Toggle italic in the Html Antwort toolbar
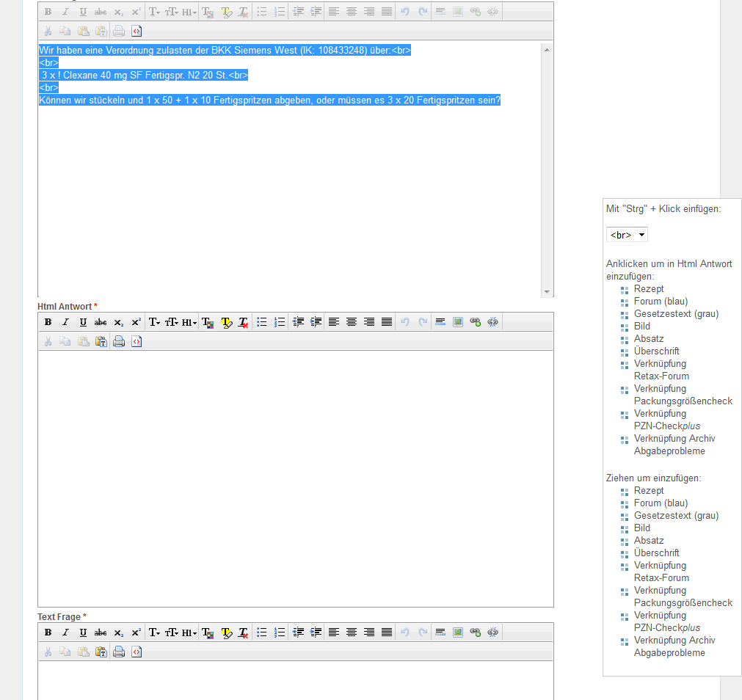 [x=65, y=322]
